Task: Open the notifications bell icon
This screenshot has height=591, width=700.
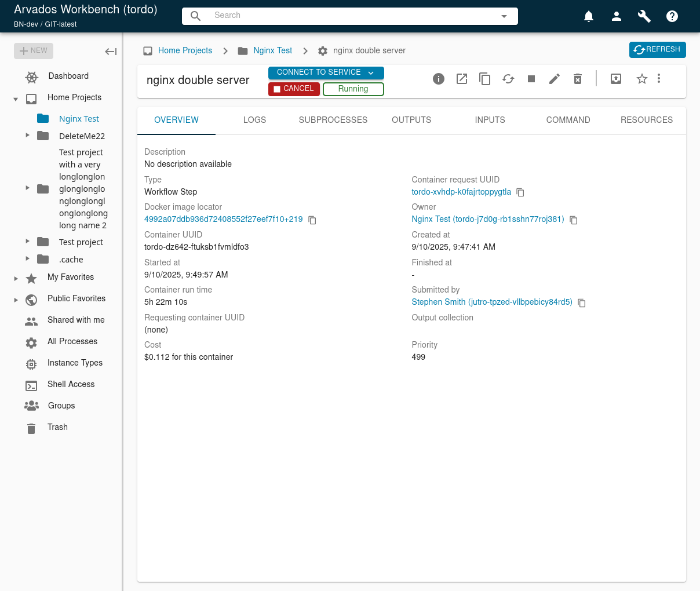Action: point(589,16)
